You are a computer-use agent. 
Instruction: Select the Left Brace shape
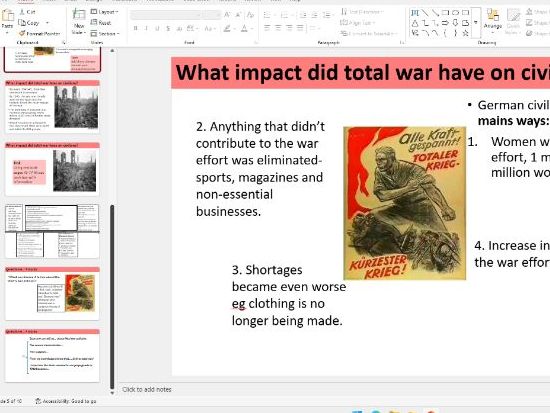pyautogui.click(x=445, y=33)
